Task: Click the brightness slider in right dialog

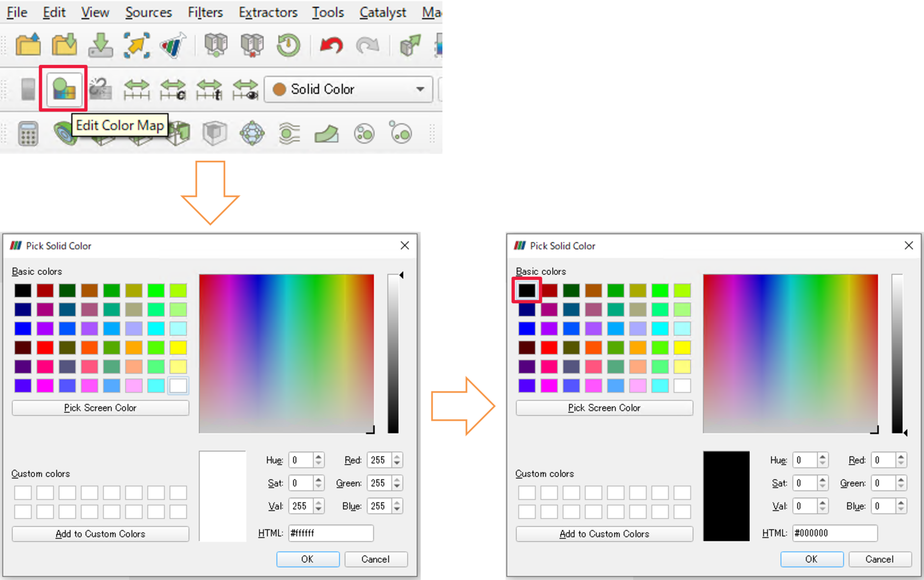Action: (898, 354)
